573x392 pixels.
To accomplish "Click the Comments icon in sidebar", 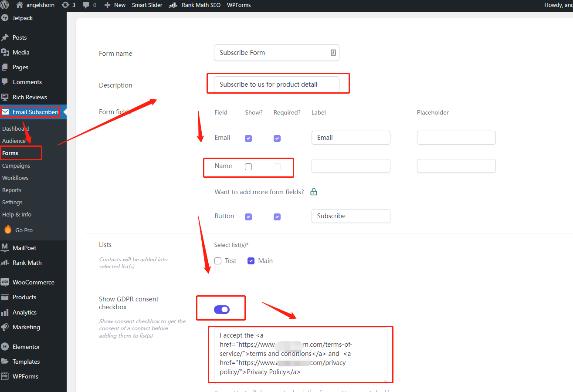I will [5, 82].
